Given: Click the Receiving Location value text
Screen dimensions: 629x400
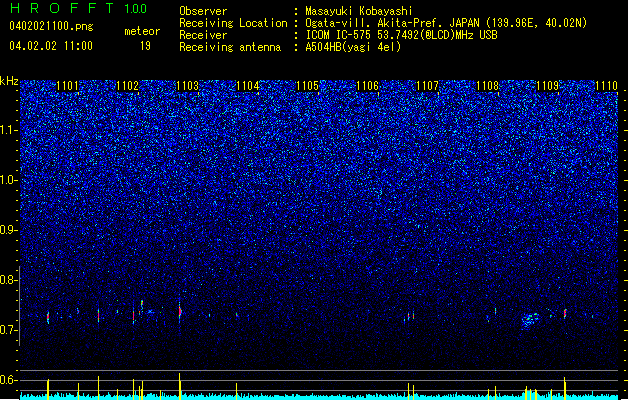Looking at the screenshot, I should coord(446,23).
